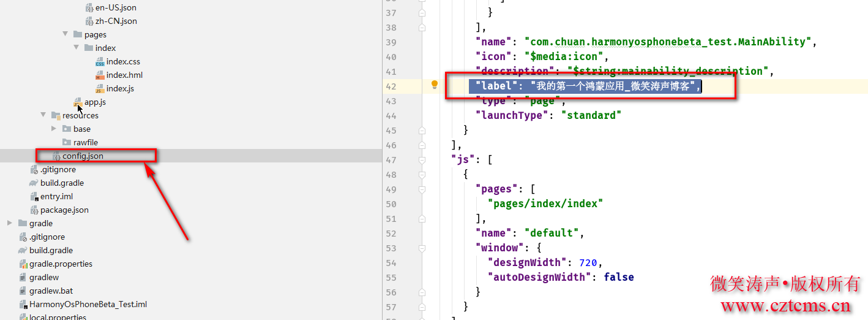Open index.js file
Screen dimensions: 868x320
[120, 88]
